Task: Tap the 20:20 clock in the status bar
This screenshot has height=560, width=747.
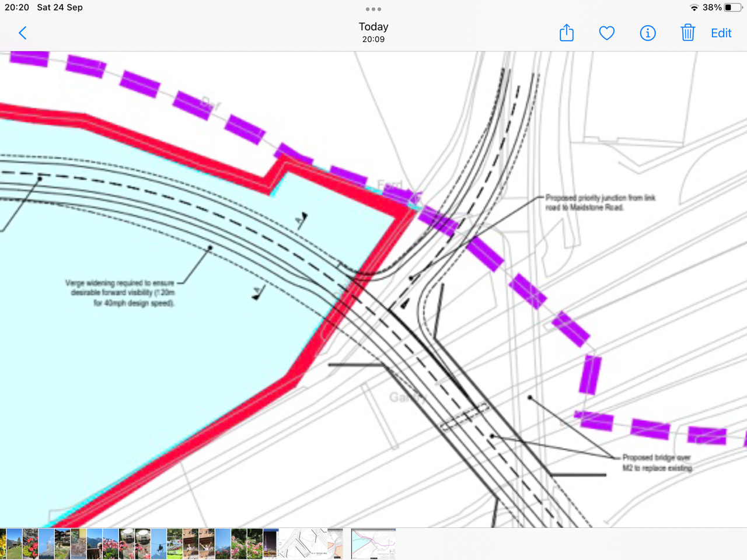Action: [x=17, y=8]
